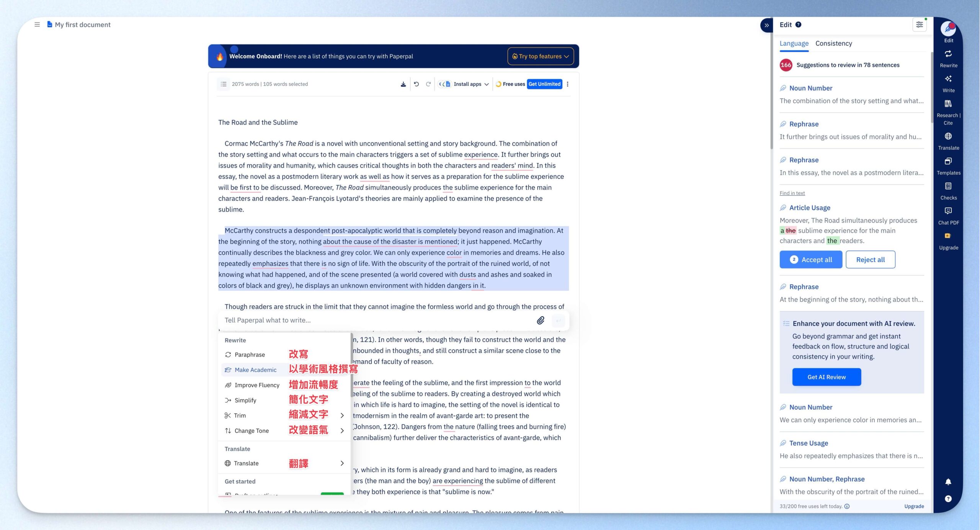Image resolution: width=980 pixels, height=530 pixels.
Task: Click the undo arrow icon
Action: point(416,84)
